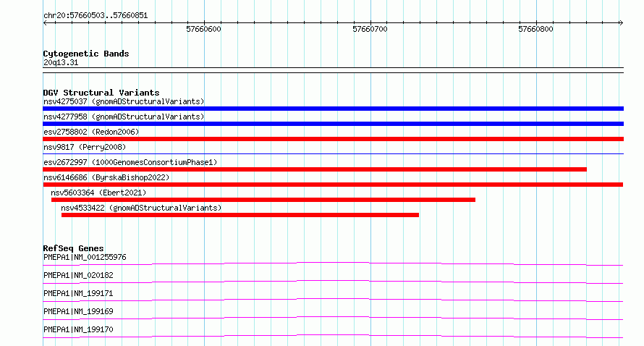The height and width of the screenshot is (346, 644).
Task: Select the PMEPA1|NM_001255976 gene label
Action: 85,257
